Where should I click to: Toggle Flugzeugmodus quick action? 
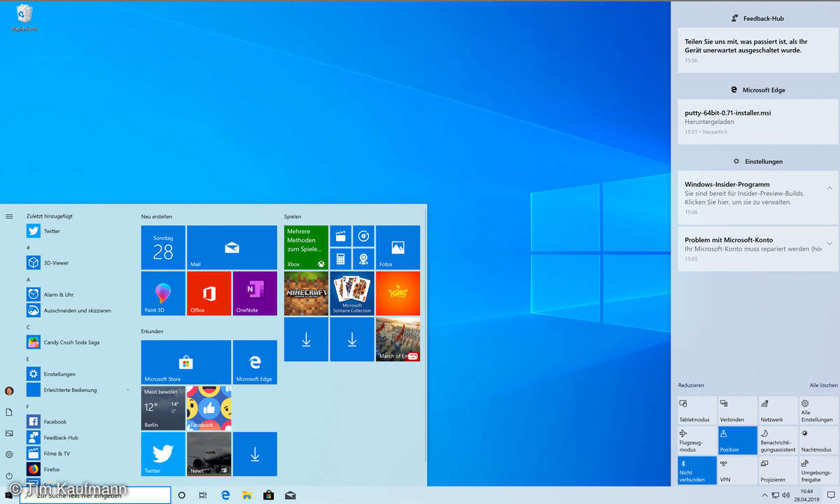pyautogui.click(x=697, y=440)
